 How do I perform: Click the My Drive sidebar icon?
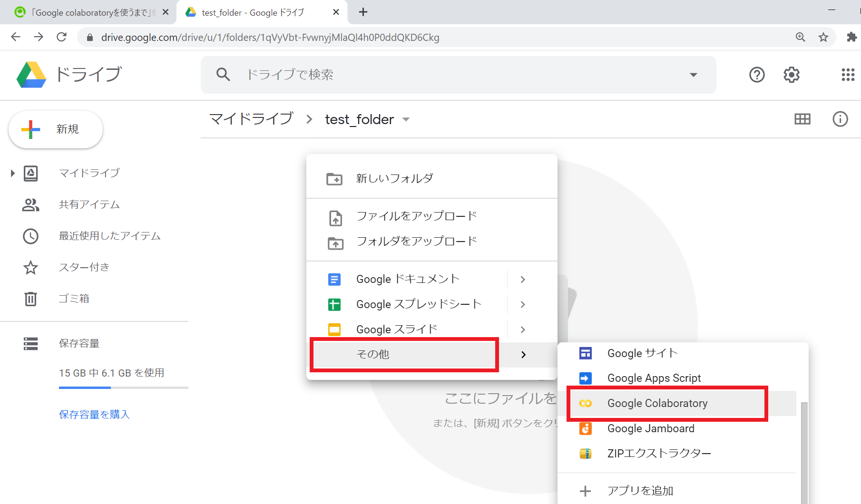point(31,173)
